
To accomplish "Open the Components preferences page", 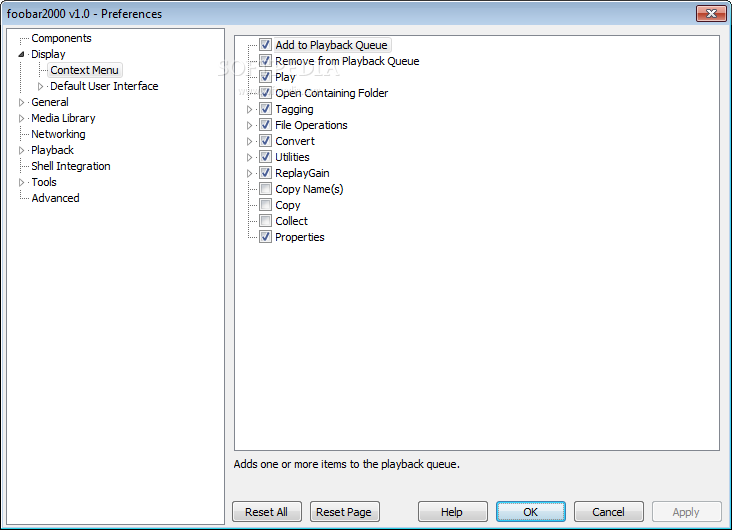I will [61, 38].
